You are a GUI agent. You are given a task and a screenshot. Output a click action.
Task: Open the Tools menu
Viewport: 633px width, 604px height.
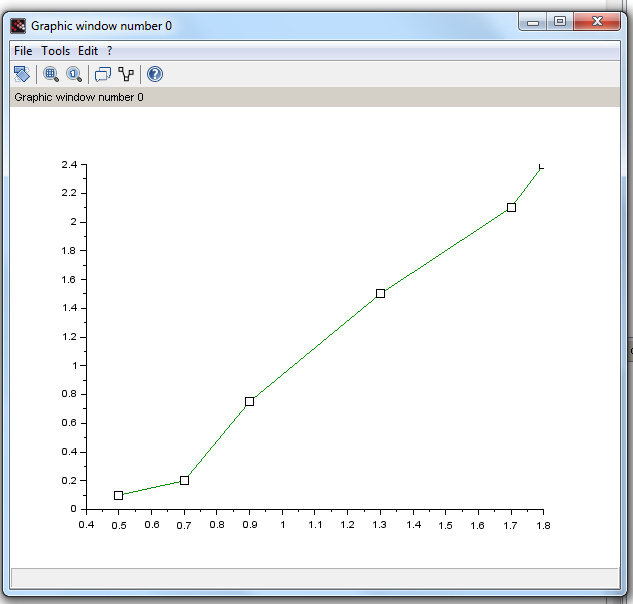pos(55,51)
